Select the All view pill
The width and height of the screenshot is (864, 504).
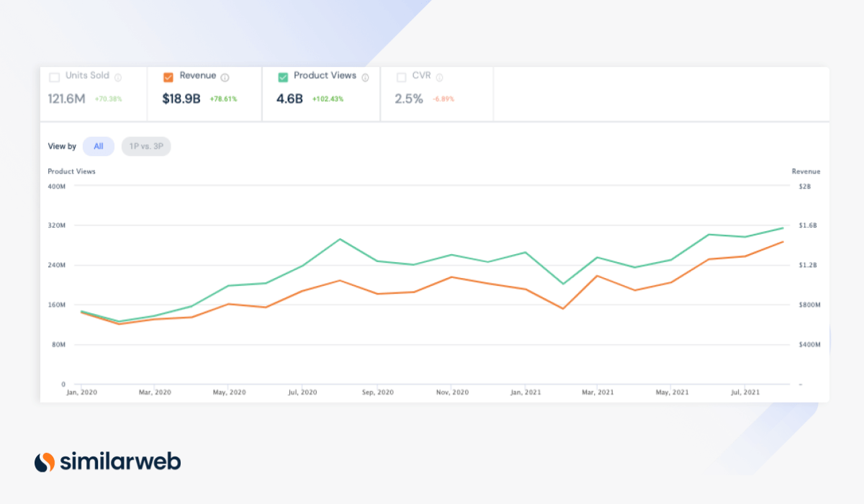point(99,146)
